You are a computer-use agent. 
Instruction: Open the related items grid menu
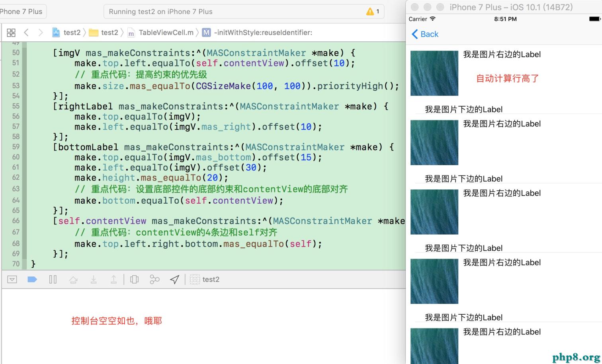[11, 33]
